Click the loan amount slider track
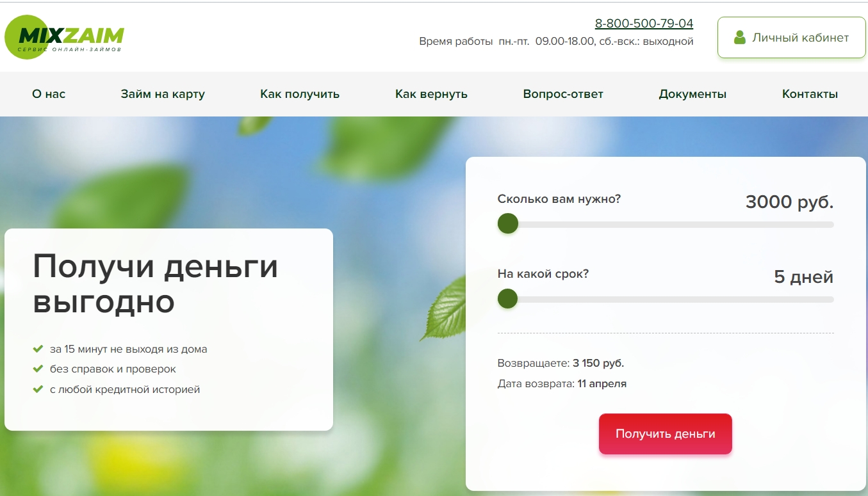The image size is (868, 496). coord(666,225)
